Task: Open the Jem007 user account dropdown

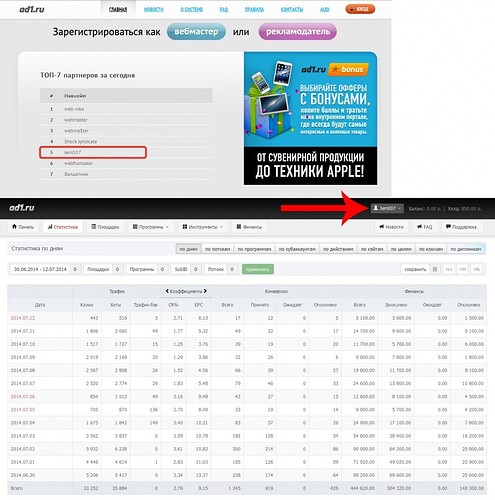Action: coord(387,208)
